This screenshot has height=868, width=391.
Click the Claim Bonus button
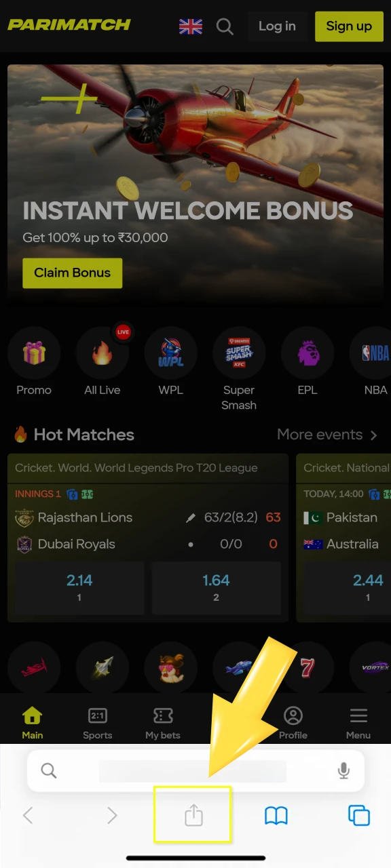[x=73, y=273]
